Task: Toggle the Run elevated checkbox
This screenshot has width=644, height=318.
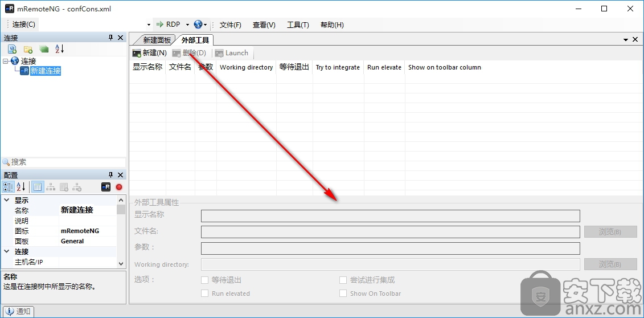Action: (x=204, y=293)
